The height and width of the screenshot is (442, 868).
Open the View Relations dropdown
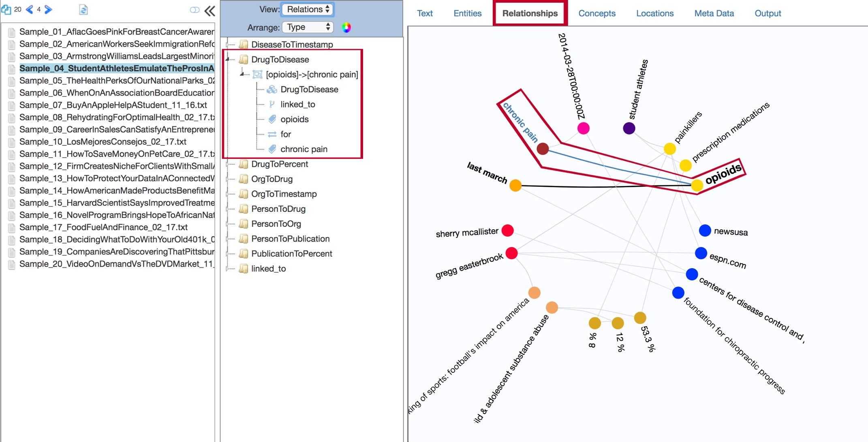(308, 9)
